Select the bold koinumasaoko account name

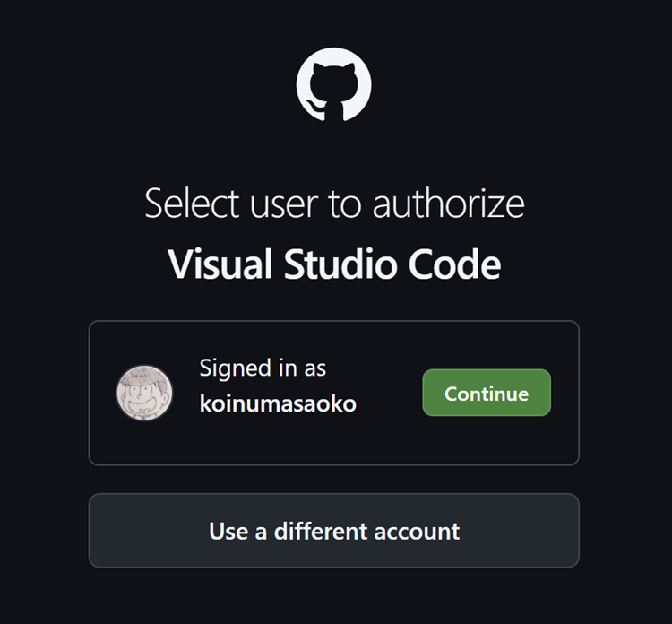click(278, 403)
